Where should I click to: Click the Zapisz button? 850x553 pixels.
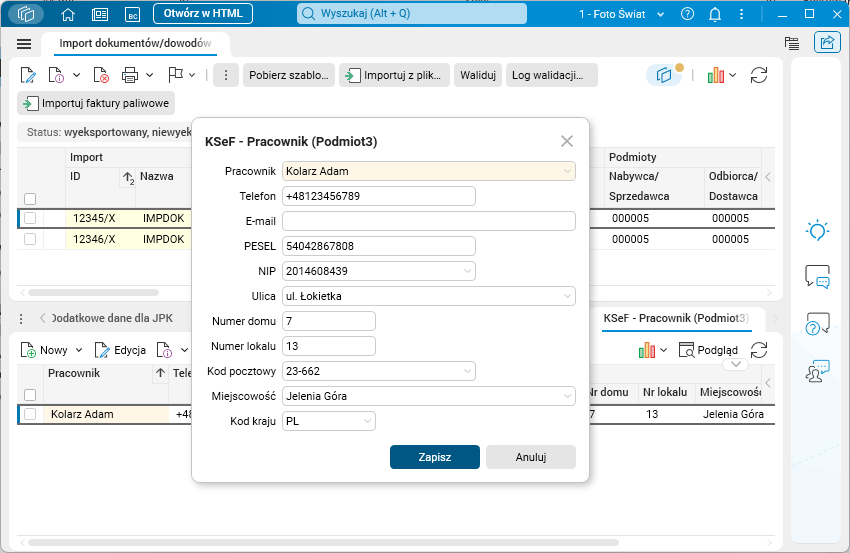pos(435,457)
